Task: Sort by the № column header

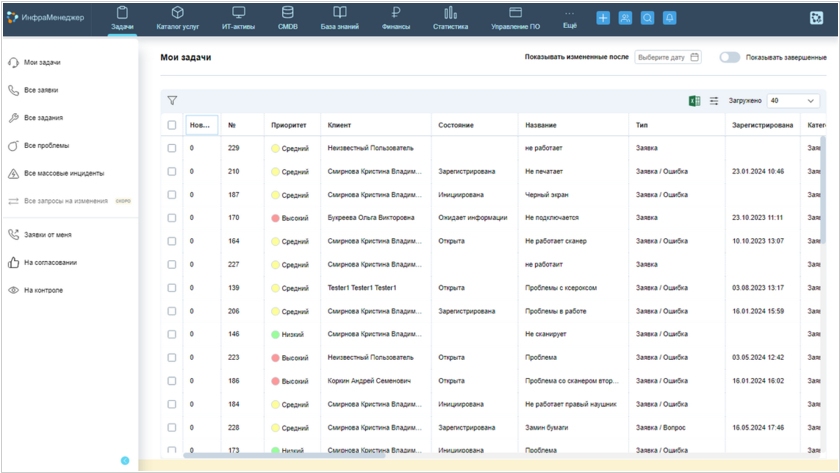Action: tap(232, 125)
